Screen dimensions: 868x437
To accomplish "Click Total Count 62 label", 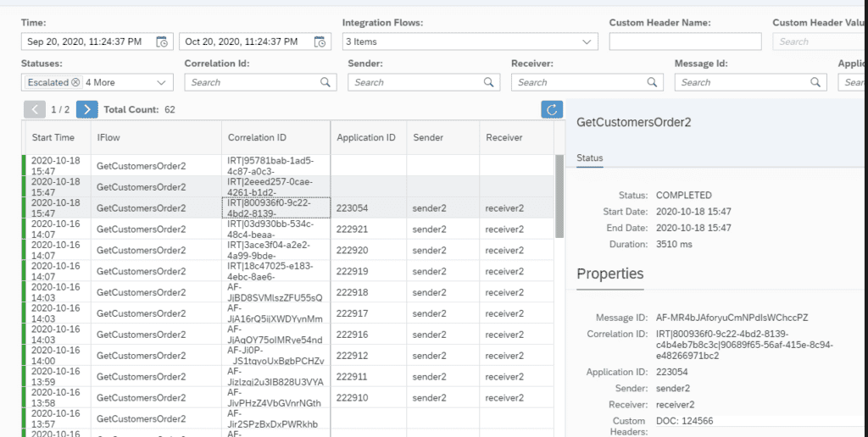I will point(140,109).
